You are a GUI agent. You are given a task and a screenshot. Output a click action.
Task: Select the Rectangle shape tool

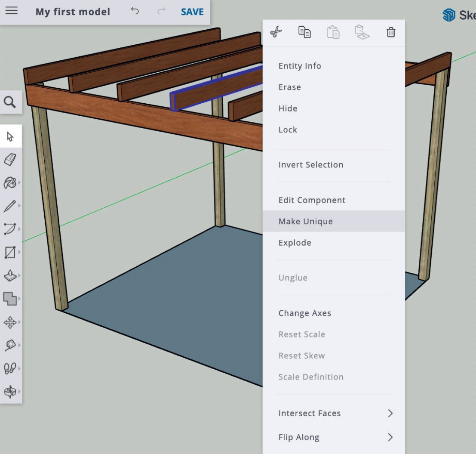(11, 253)
